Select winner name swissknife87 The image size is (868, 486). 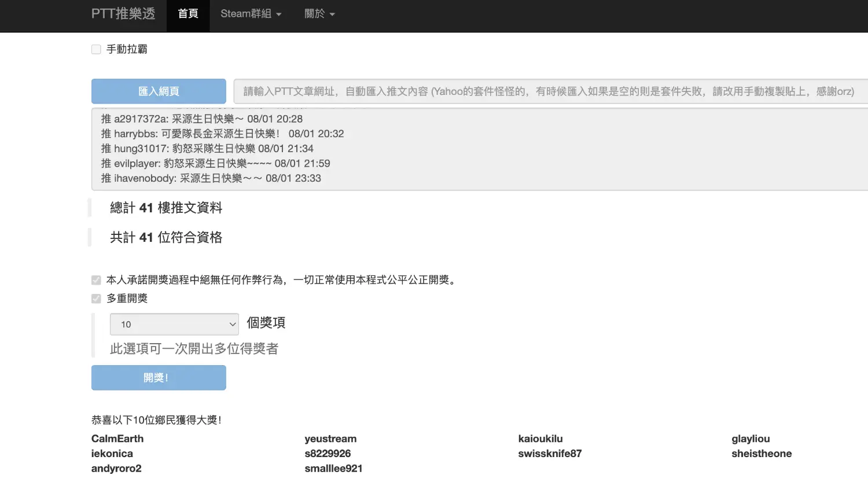(550, 454)
